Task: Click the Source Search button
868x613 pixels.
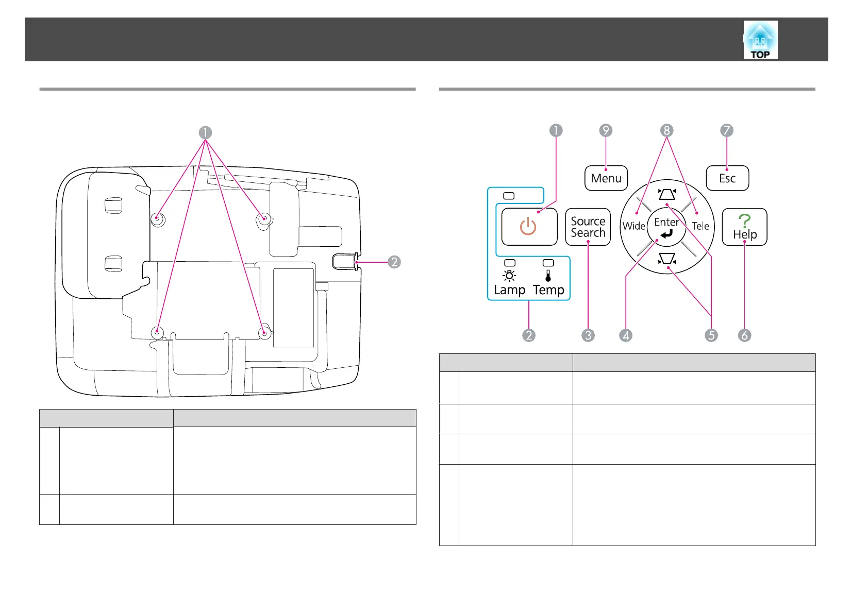Action: (x=588, y=227)
